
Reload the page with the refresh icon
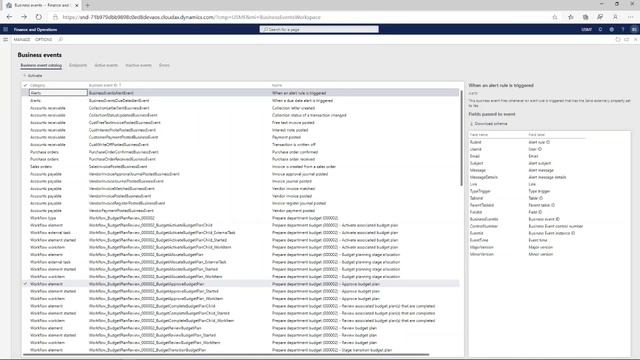click(x=38, y=17)
